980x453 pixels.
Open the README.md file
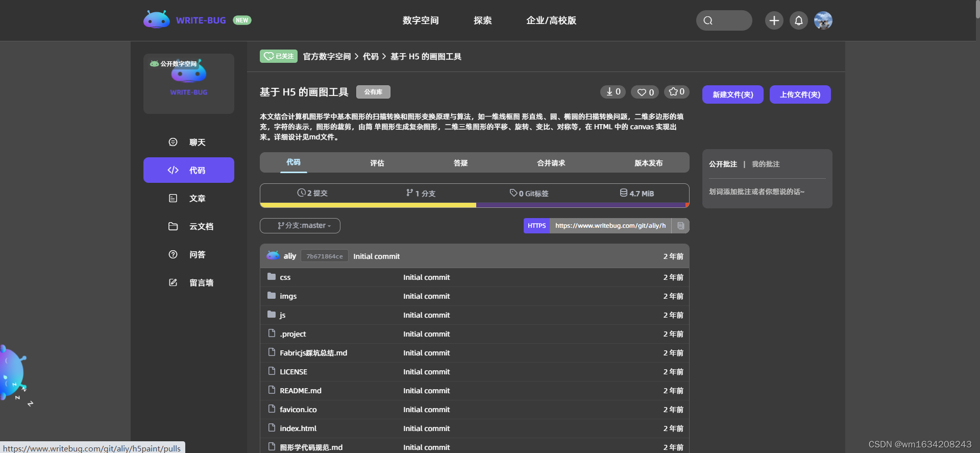click(301, 391)
